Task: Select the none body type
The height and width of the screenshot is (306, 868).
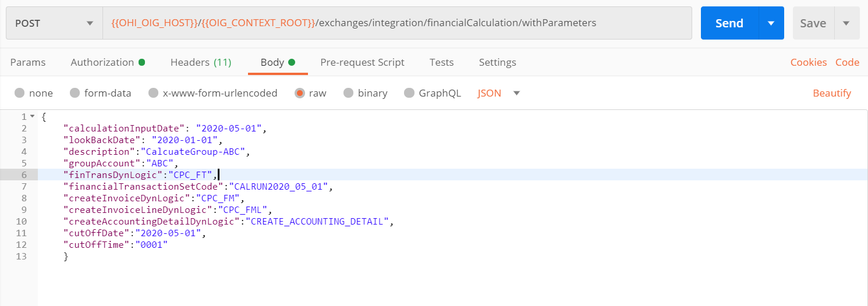Action: tap(34, 93)
